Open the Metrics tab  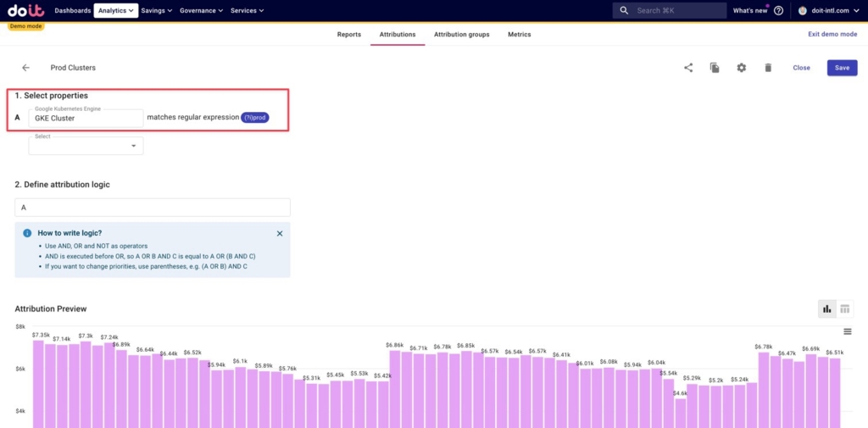coord(520,35)
